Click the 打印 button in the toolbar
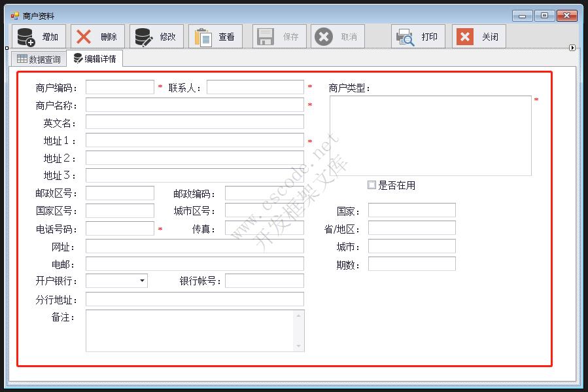Viewport: 588px width, 392px height. point(419,36)
